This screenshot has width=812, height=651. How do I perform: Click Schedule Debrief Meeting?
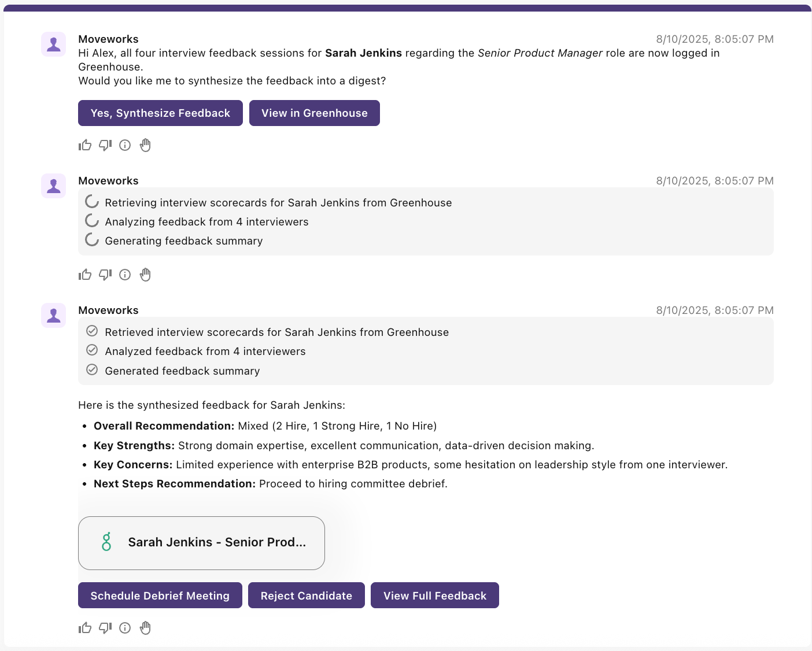pyautogui.click(x=160, y=595)
